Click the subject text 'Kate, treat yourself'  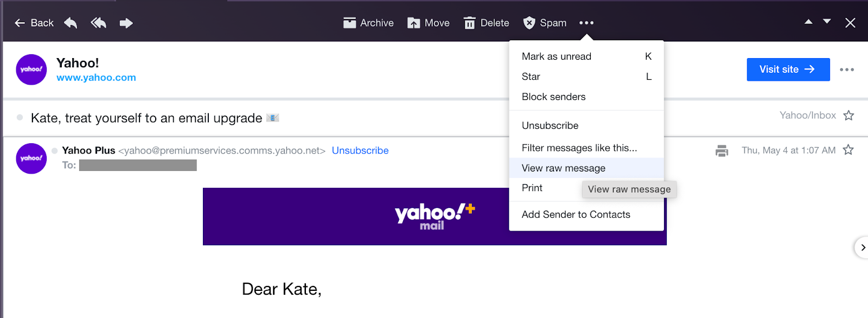coord(146,118)
